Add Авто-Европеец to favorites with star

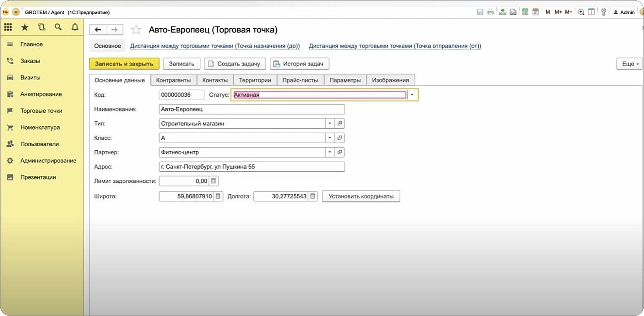(x=136, y=29)
